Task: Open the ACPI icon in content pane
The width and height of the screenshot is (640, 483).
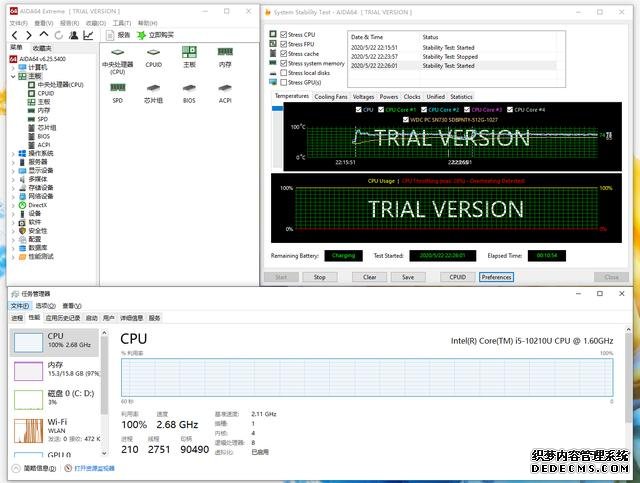Action: [x=225, y=93]
